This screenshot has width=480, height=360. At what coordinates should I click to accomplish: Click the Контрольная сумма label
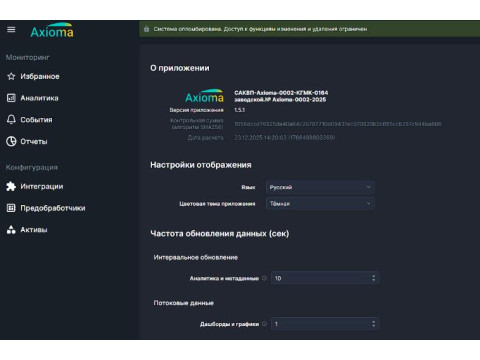(x=197, y=124)
